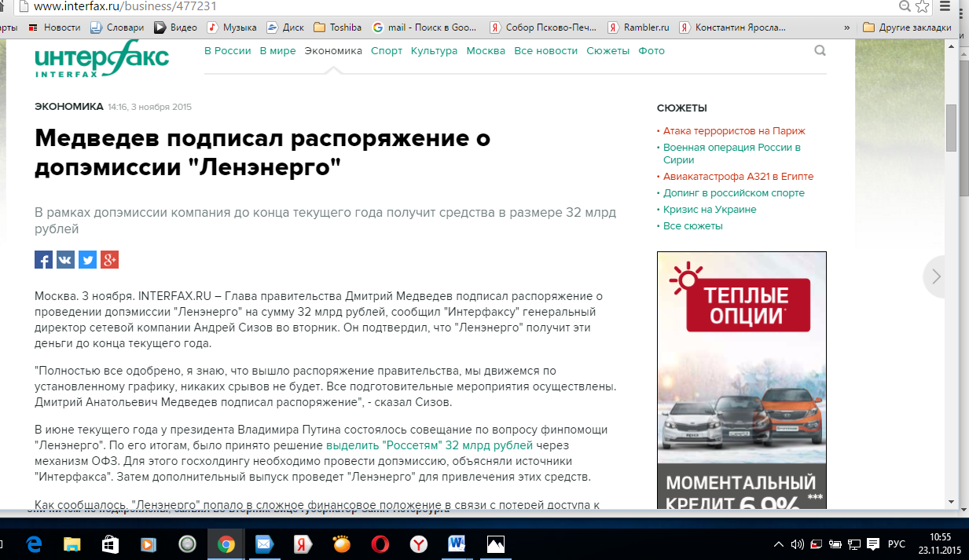Share article on Facebook
This screenshot has width=969, height=560.
point(43,259)
